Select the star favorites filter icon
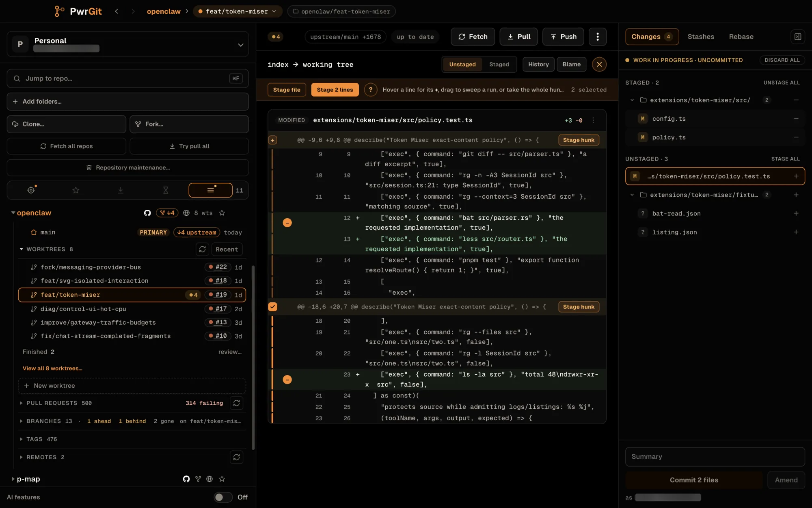Image resolution: width=812 pixels, height=508 pixels. (76, 190)
